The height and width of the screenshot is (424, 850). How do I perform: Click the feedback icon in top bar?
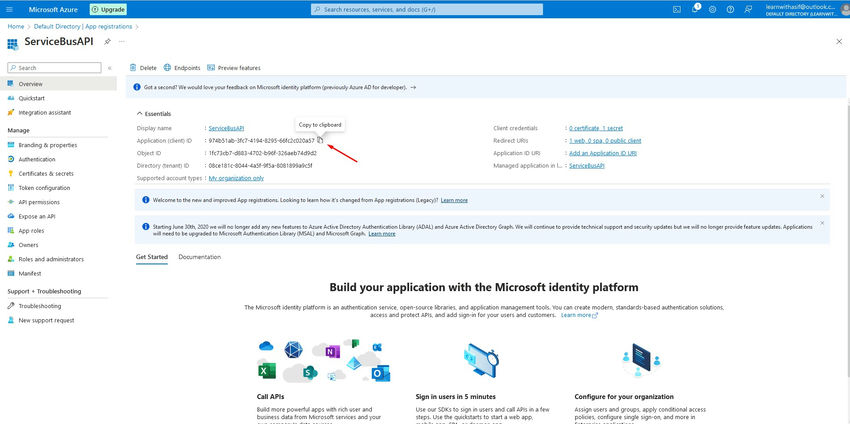pos(747,9)
